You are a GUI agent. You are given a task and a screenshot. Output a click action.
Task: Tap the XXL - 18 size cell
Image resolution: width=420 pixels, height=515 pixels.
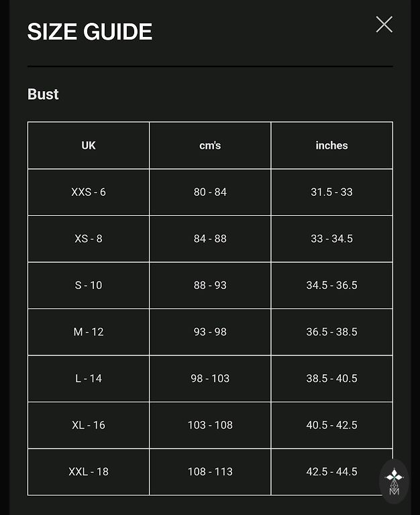tap(89, 471)
